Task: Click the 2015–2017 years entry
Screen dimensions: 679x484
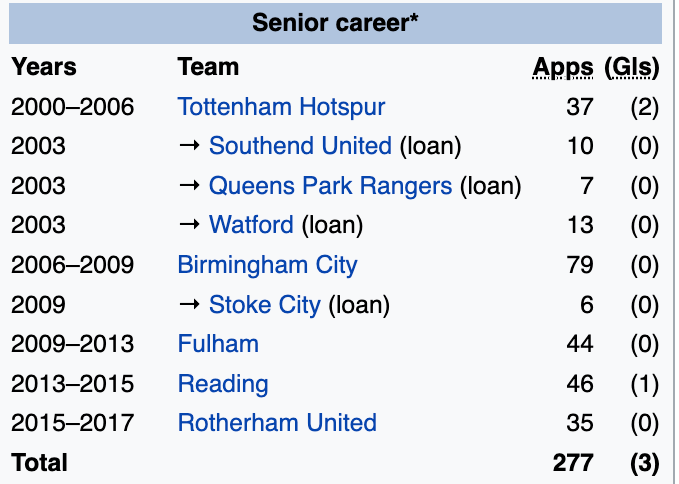Action: click(x=72, y=423)
